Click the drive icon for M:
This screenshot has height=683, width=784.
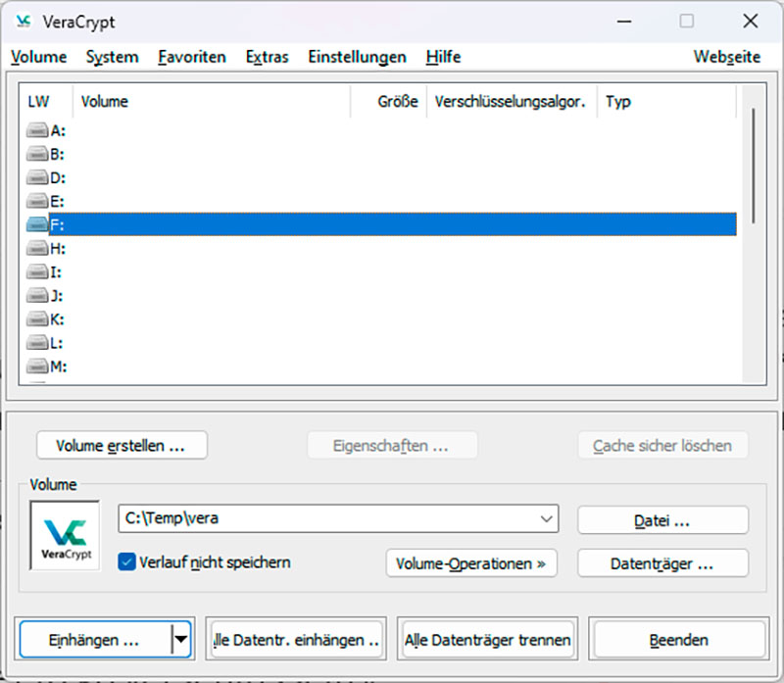(x=37, y=366)
